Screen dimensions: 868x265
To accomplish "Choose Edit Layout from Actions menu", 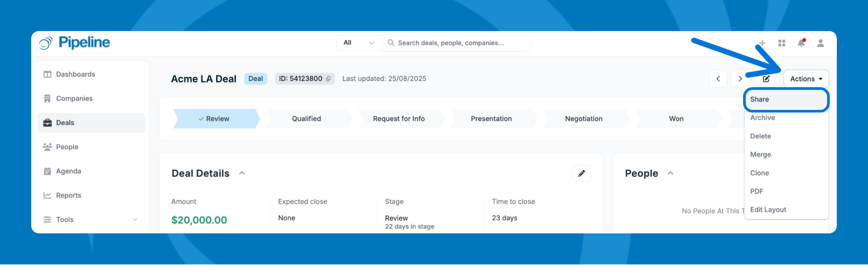I will coord(768,210).
